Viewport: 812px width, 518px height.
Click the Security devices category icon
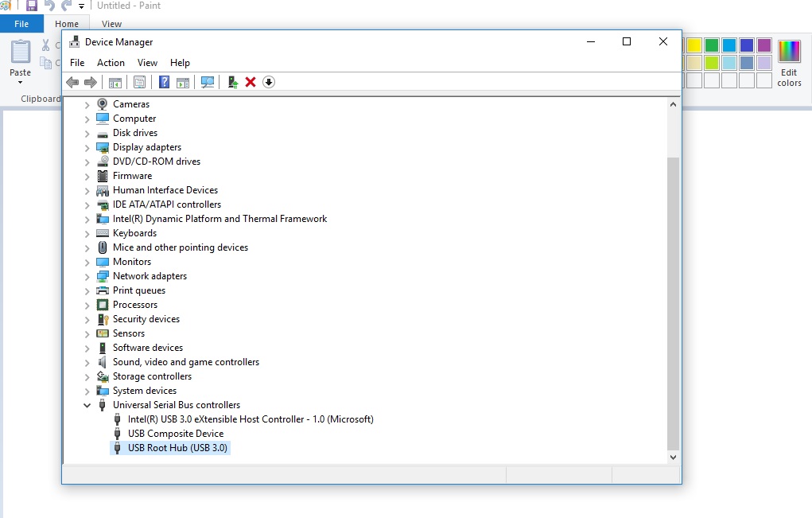[x=103, y=319]
